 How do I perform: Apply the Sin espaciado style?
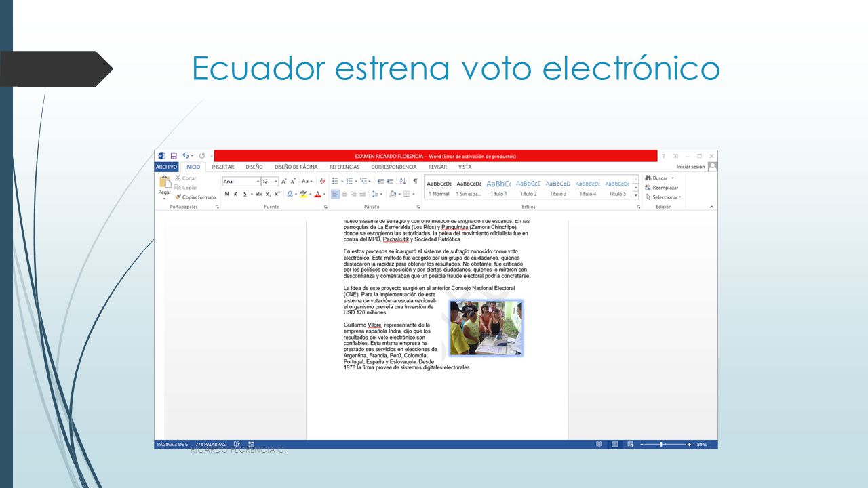[469, 188]
